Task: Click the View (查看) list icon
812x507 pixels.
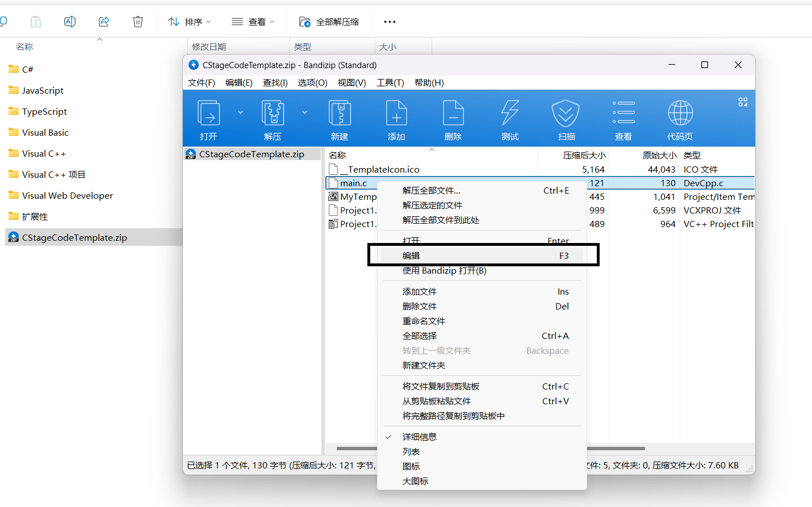Action: click(x=623, y=113)
